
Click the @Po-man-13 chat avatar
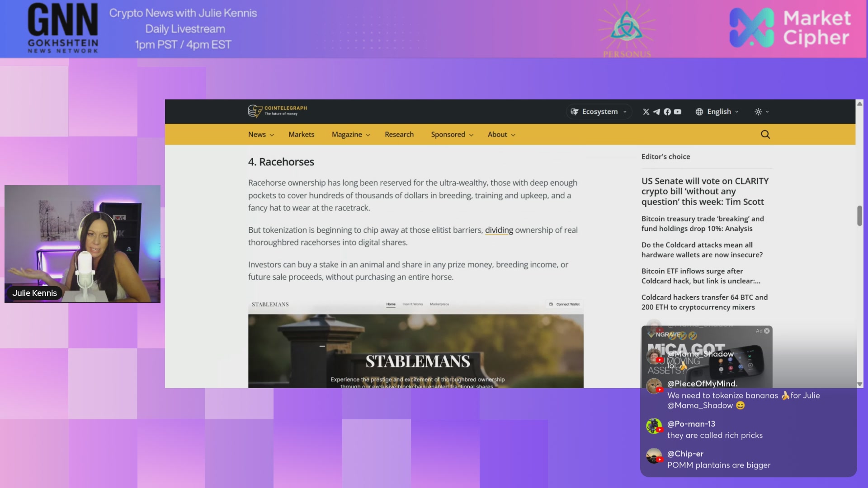pos(654,426)
